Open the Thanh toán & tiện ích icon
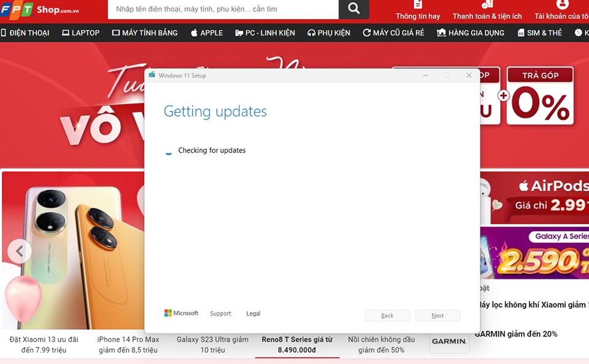589x364 pixels. tap(487, 4)
